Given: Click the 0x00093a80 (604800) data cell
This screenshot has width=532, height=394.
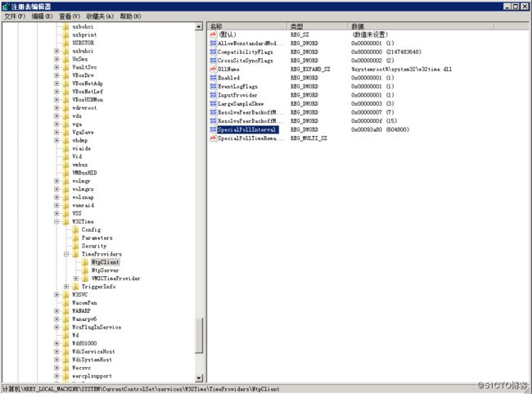Looking at the screenshot, I should 380,129.
